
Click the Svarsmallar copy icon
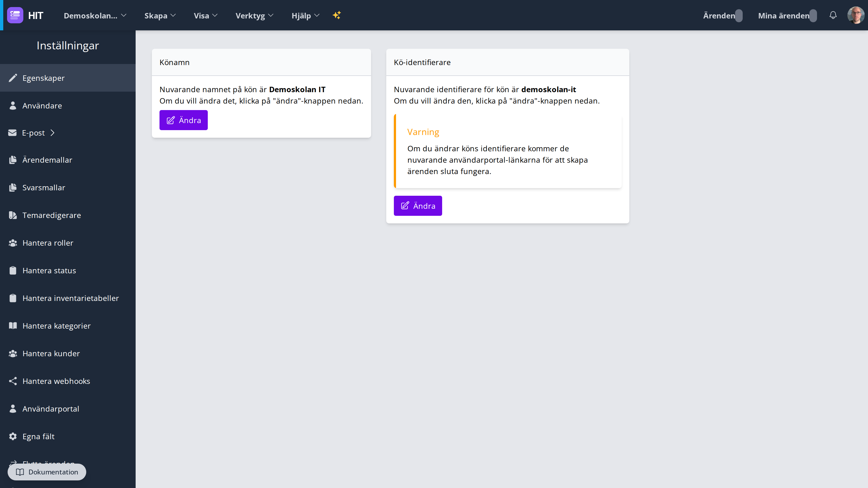tap(13, 188)
